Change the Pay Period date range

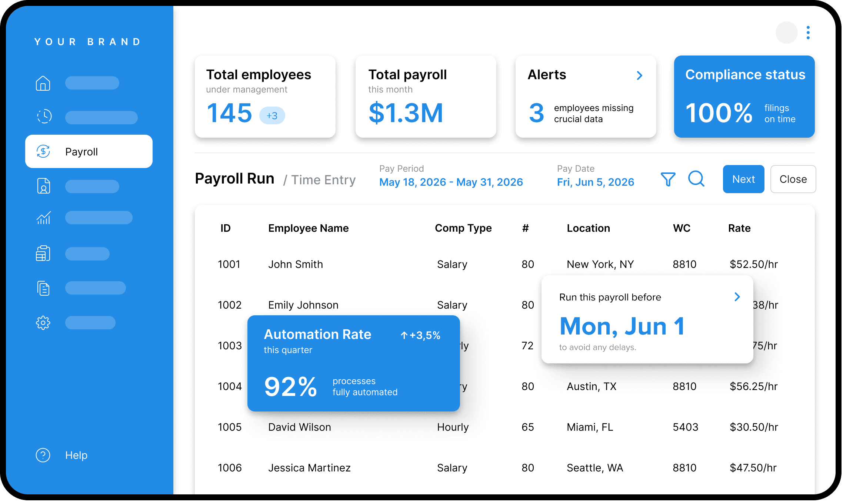451,182
